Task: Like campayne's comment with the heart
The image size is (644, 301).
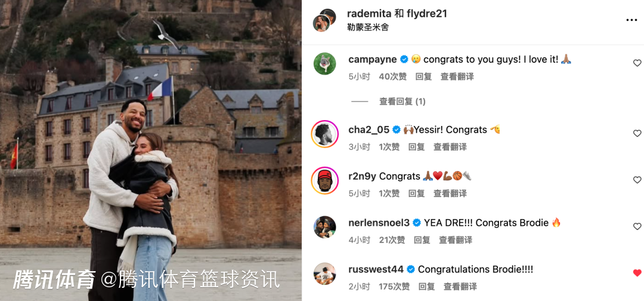Action: 637,63
